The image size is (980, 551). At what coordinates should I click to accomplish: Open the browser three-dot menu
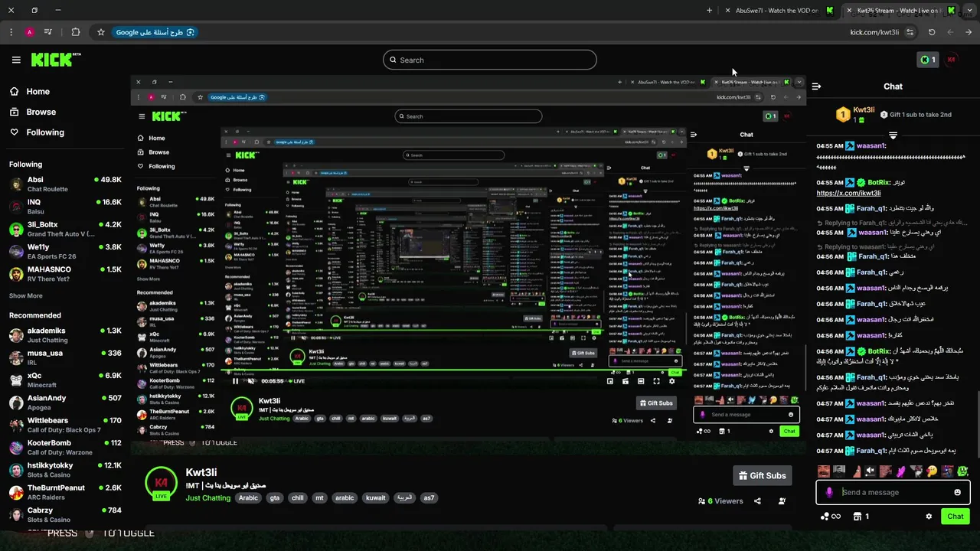click(11, 32)
